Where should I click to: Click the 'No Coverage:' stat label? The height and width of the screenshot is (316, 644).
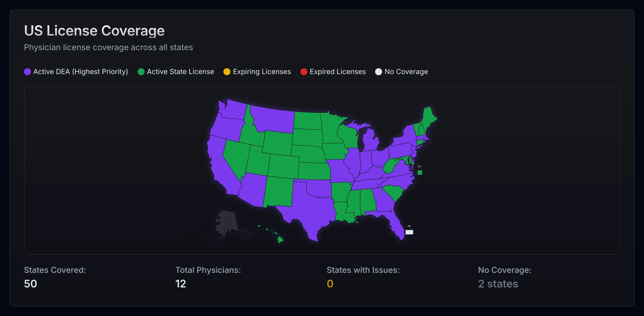point(505,270)
